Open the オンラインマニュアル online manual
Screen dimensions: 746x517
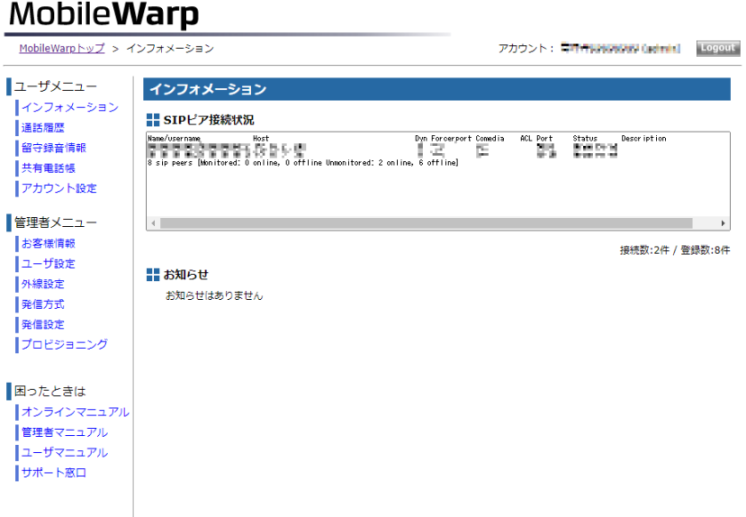75,412
